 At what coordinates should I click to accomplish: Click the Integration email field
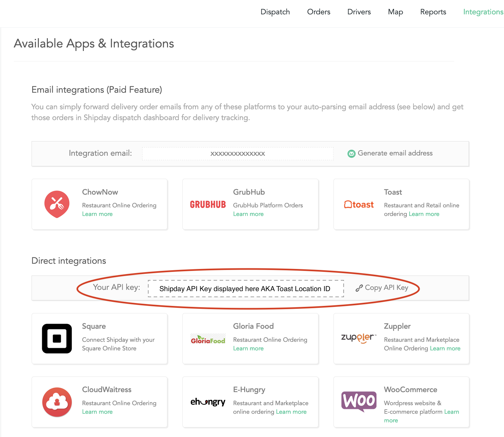[x=237, y=154]
